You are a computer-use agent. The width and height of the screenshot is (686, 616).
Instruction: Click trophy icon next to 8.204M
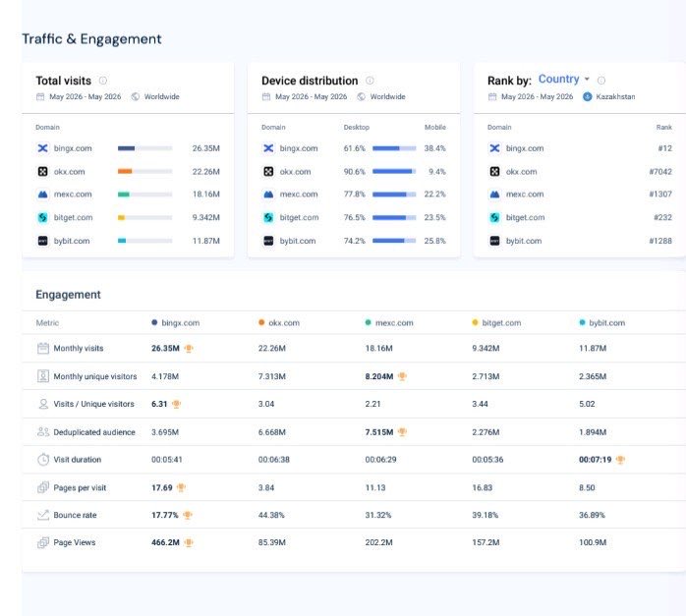click(x=402, y=376)
